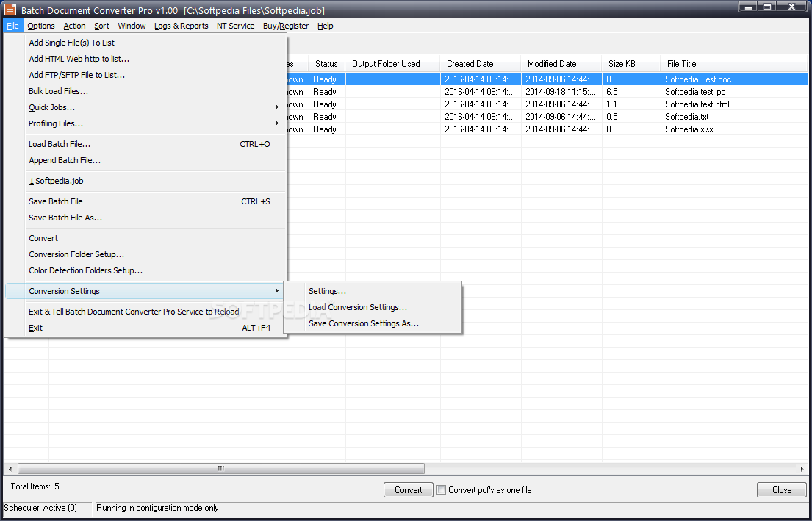Open the Window menu

pos(132,26)
